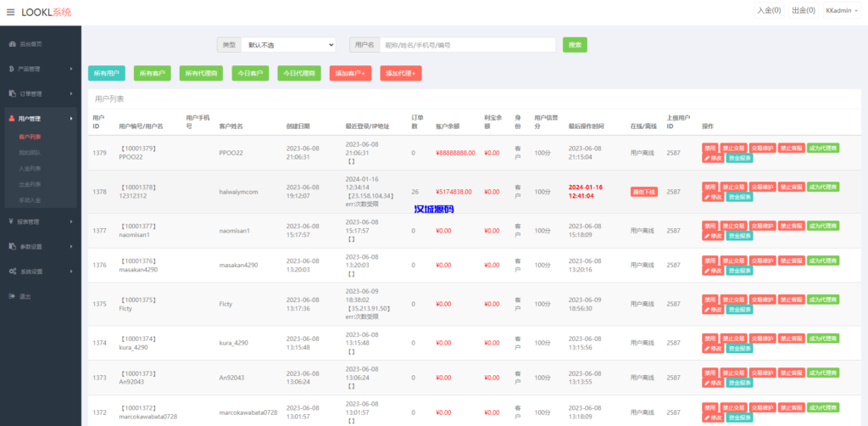
Task: Click the 订单管理 sidebar icon
Action: [11, 93]
